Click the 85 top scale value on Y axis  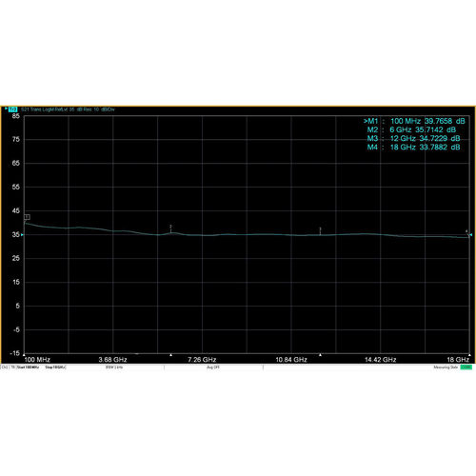tap(16, 116)
